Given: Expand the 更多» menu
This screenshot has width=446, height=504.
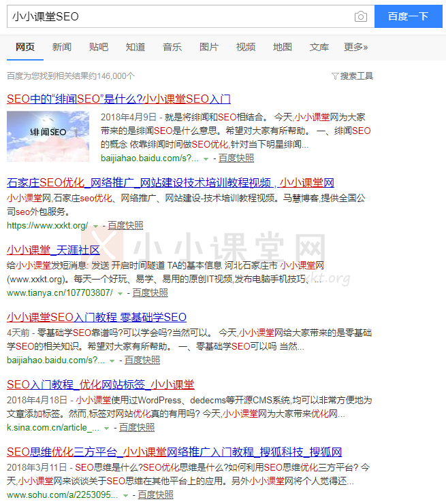Looking at the screenshot, I should tap(355, 47).
